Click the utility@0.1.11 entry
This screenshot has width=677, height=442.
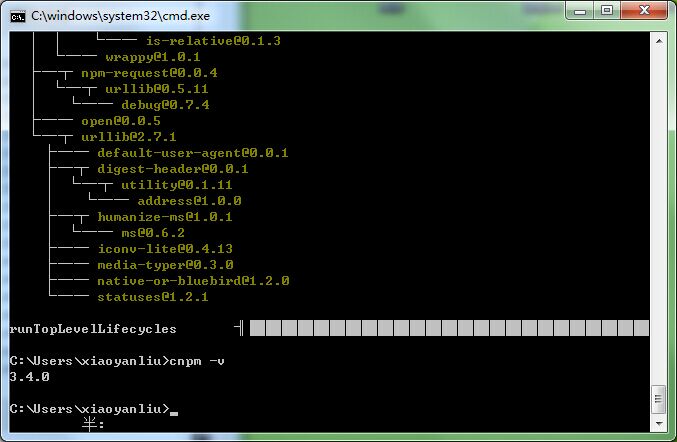[x=177, y=185]
